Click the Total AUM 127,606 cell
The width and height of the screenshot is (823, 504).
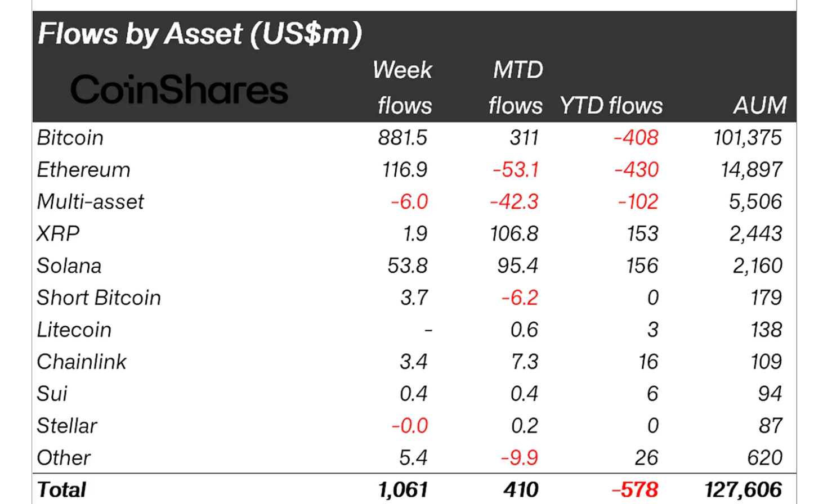click(743, 490)
